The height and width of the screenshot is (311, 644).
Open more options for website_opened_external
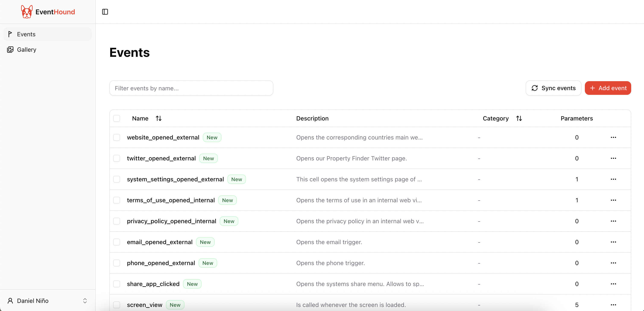pyautogui.click(x=613, y=137)
